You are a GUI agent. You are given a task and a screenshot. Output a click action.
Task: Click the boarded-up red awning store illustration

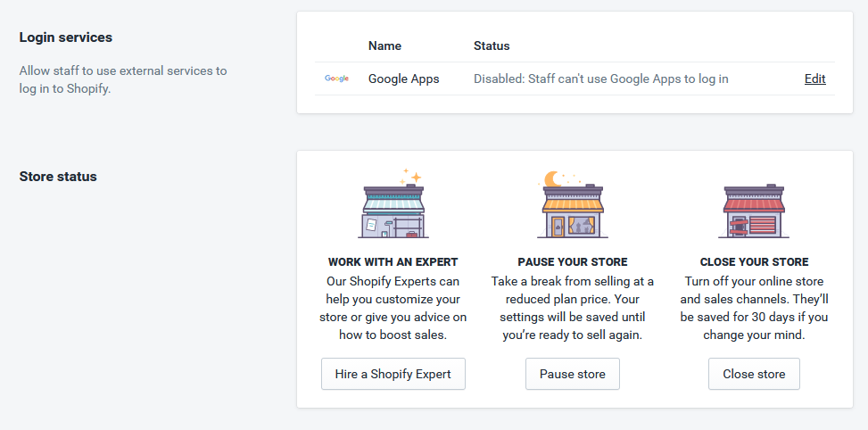(x=754, y=211)
